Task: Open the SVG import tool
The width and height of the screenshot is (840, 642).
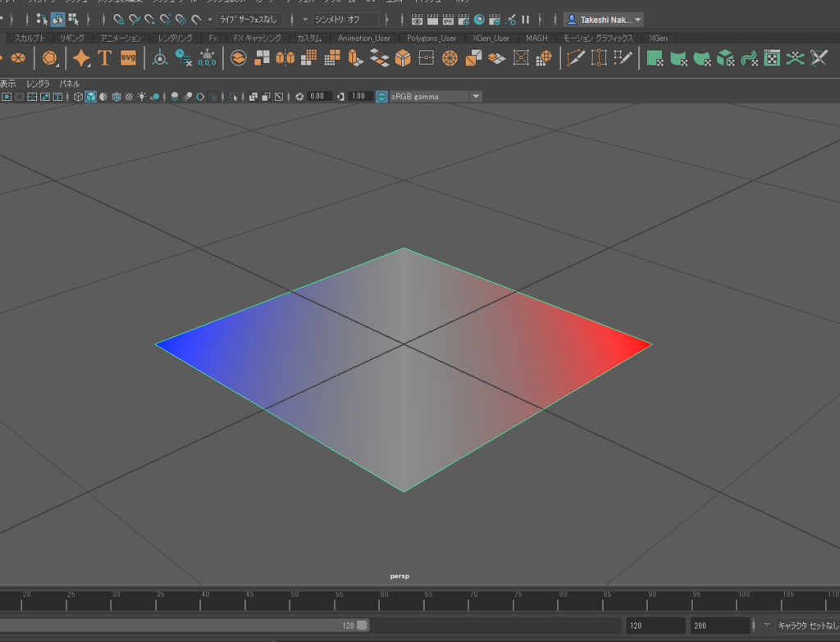Action: click(x=128, y=58)
